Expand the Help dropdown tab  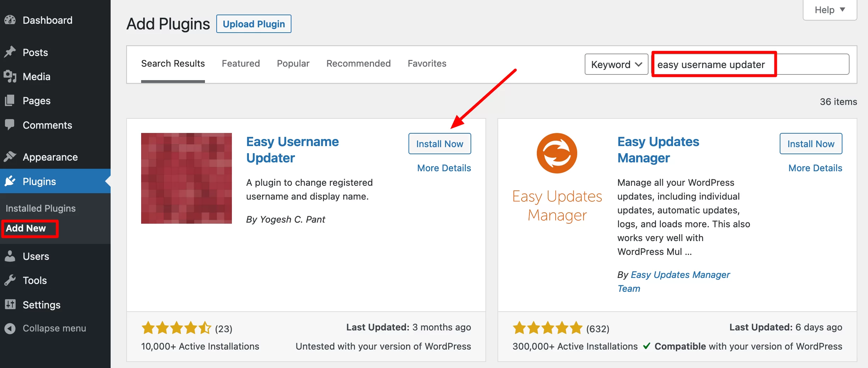click(x=830, y=10)
